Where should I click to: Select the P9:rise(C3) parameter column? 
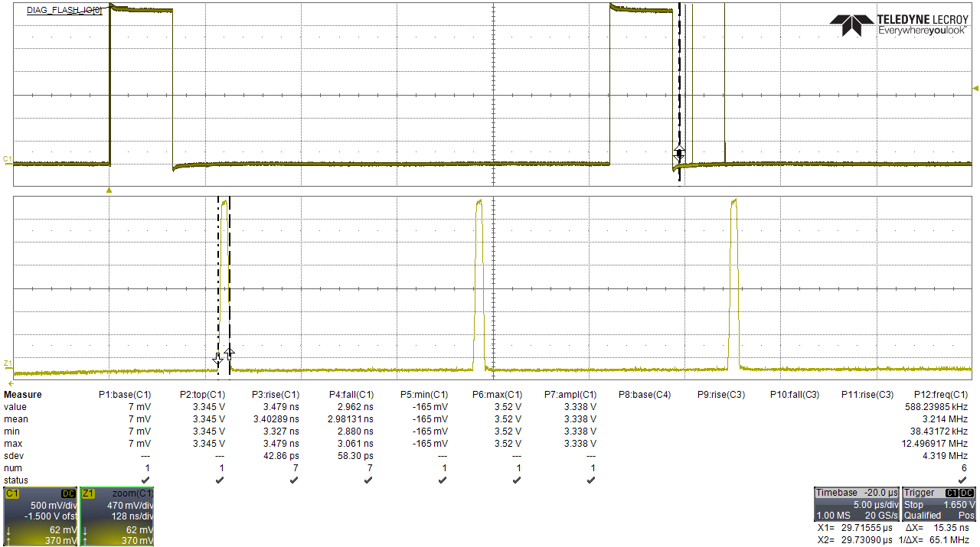pyautogui.click(x=720, y=394)
